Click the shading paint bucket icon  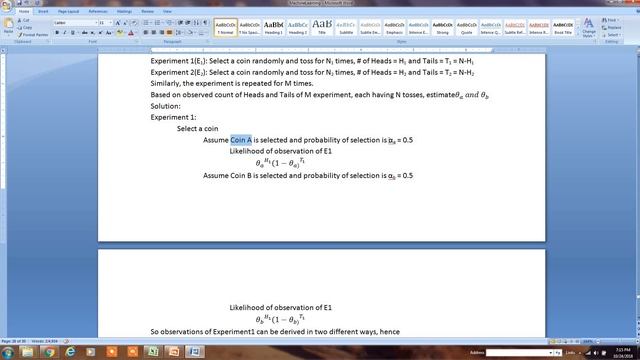pyautogui.click(x=191, y=33)
